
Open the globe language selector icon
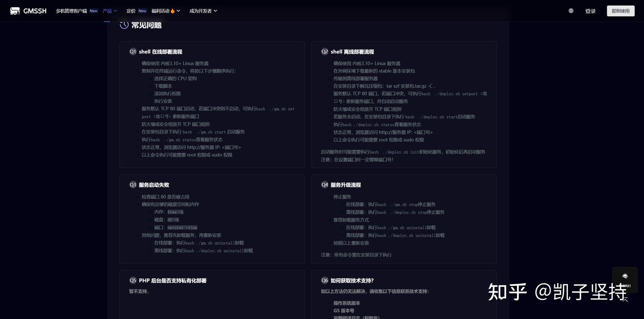pyautogui.click(x=571, y=11)
